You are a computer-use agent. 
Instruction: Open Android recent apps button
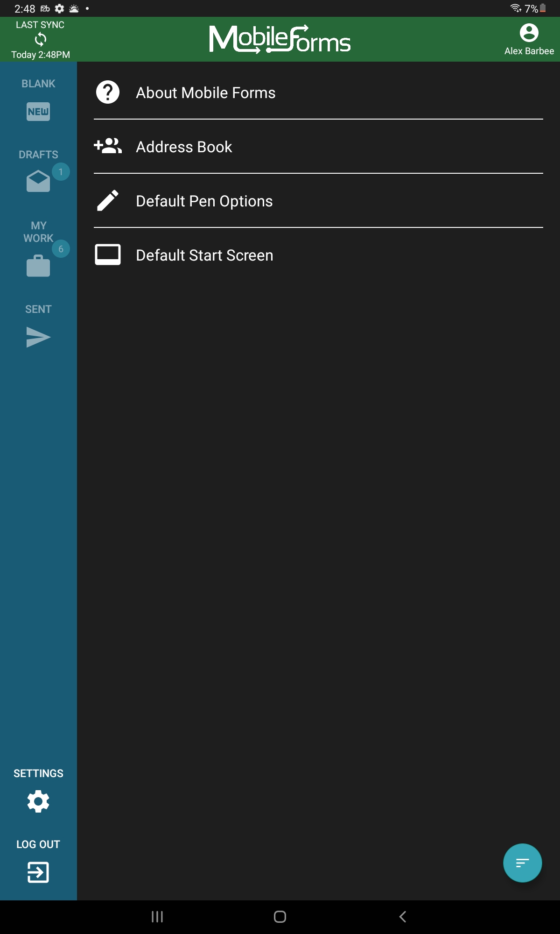157,917
